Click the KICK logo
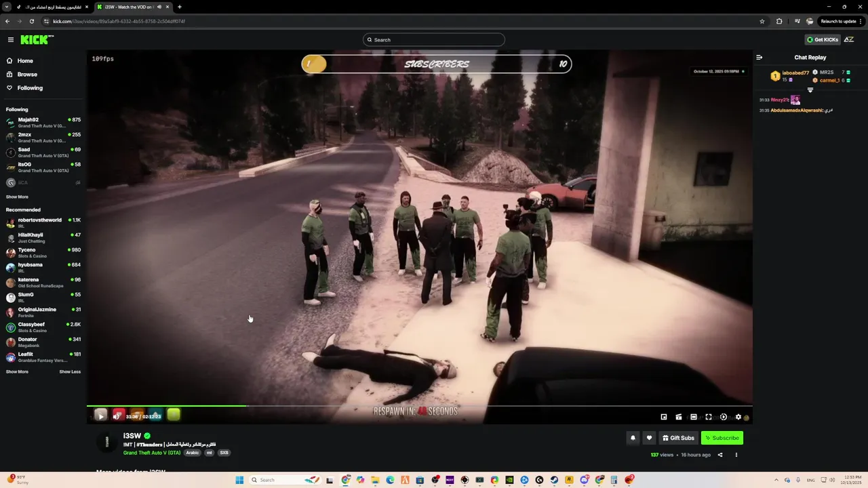This screenshot has height=488, width=868. (x=36, y=40)
